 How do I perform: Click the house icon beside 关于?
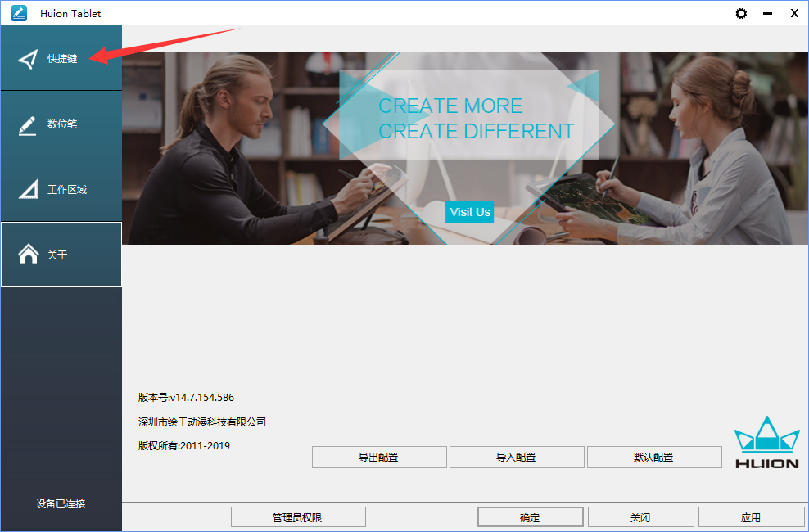pyautogui.click(x=29, y=254)
